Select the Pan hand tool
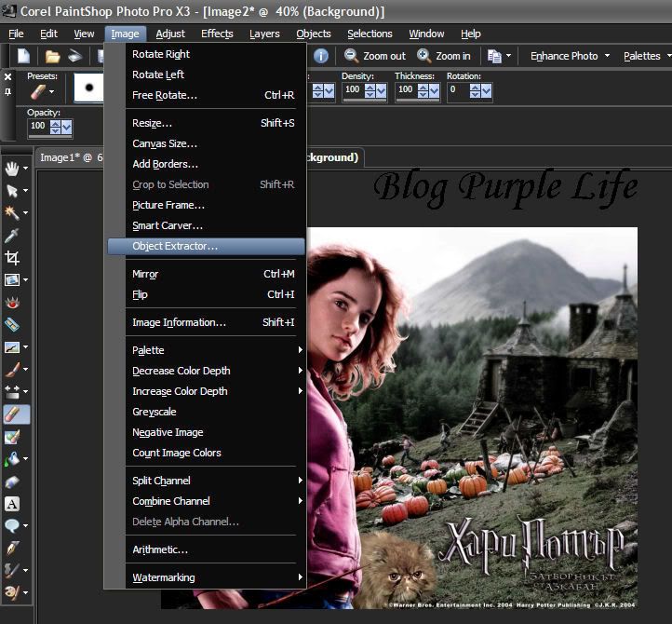Screen dimensions: 672x624 click(11, 169)
